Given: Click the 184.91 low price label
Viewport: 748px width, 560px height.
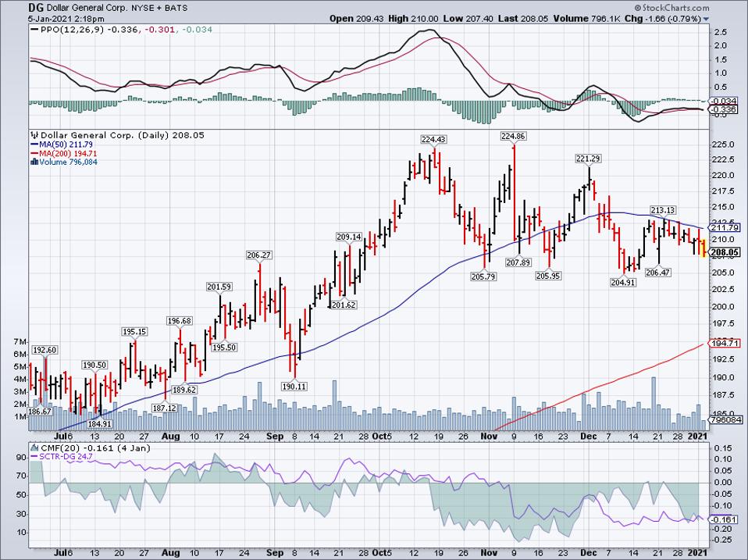Looking at the screenshot, I should coord(100,423).
